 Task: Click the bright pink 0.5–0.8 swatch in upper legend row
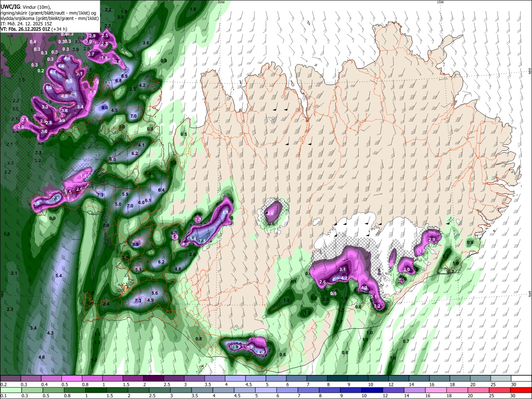(71, 379)
